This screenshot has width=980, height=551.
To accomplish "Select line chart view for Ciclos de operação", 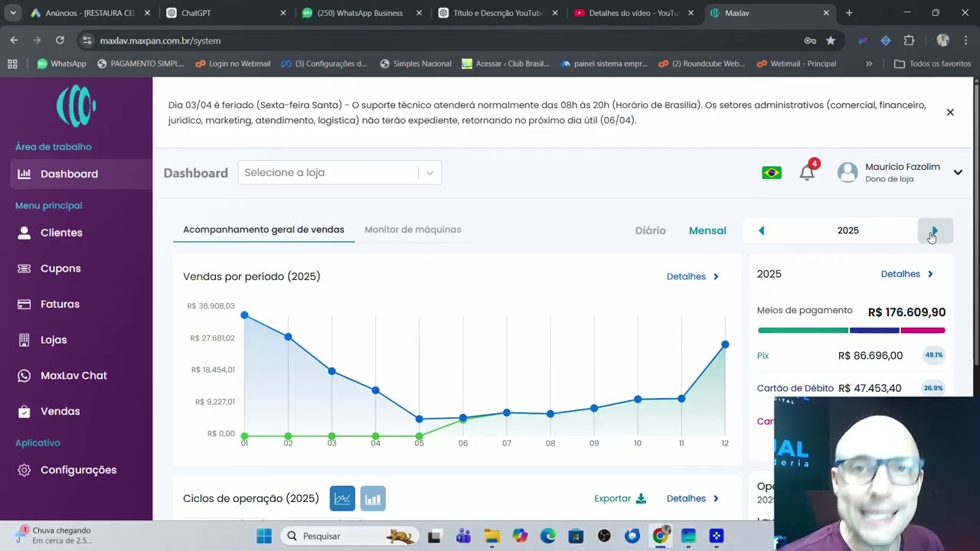I will 342,499.
